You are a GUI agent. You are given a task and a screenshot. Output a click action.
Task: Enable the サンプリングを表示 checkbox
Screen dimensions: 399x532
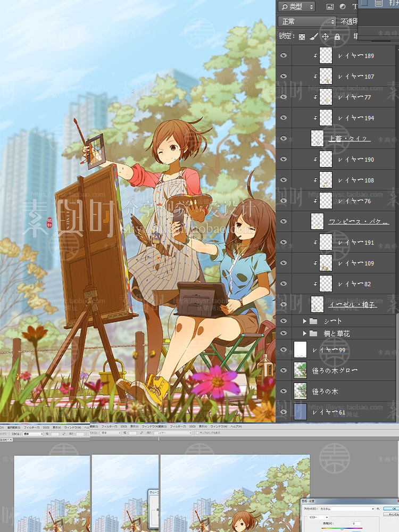tap(198, 433)
